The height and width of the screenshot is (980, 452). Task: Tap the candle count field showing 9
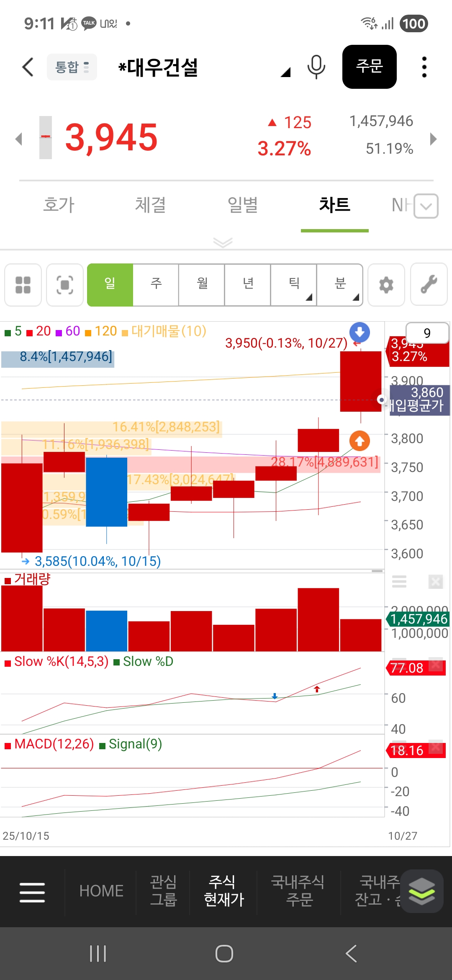(x=427, y=333)
